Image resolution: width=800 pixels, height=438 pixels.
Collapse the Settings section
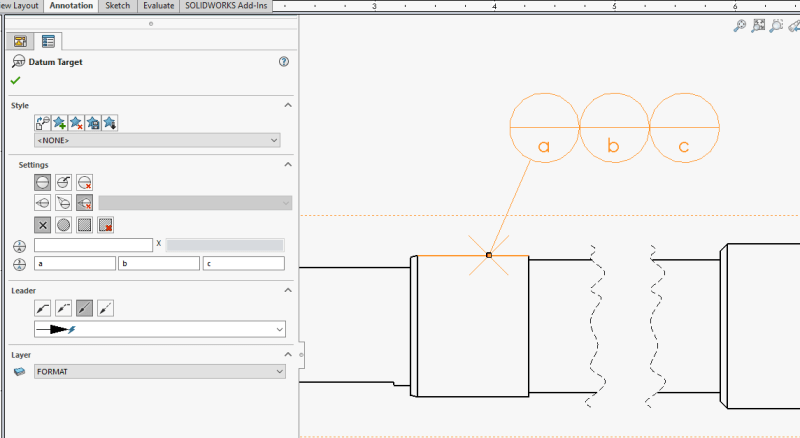(x=288, y=164)
